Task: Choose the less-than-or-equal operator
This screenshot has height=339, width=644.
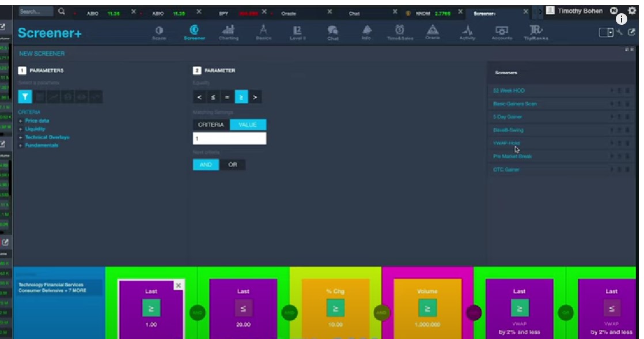Action: (x=213, y=97)
